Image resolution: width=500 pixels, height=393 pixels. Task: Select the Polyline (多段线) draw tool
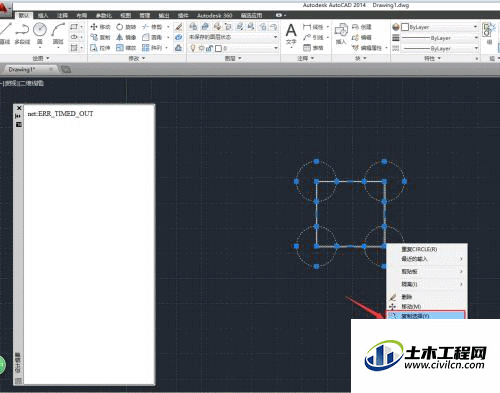click(22, 33)
